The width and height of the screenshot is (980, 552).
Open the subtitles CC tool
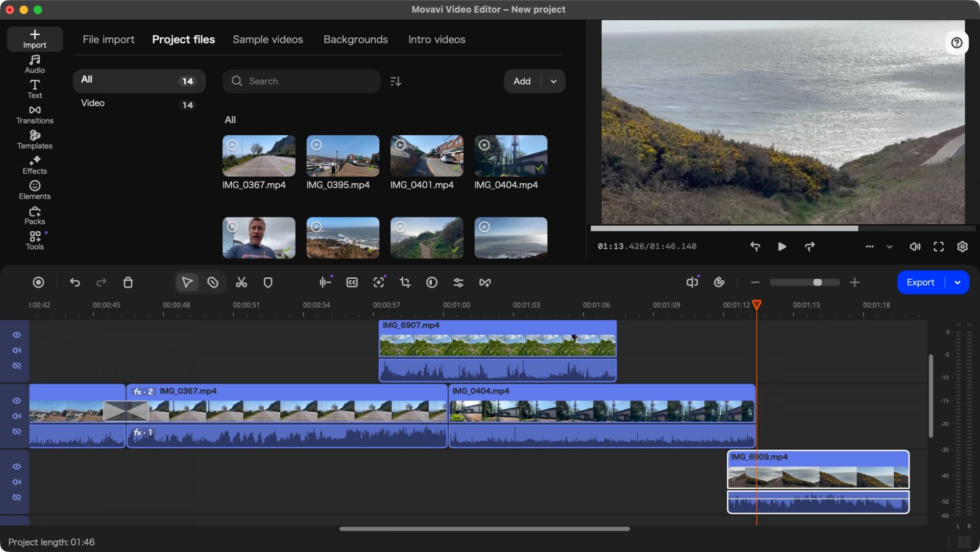[352, 282]
